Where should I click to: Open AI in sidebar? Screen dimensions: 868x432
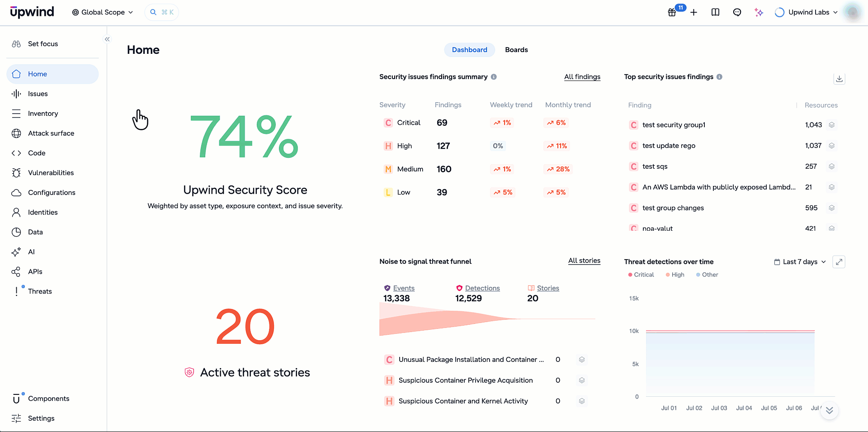click(x=53, y=252)
